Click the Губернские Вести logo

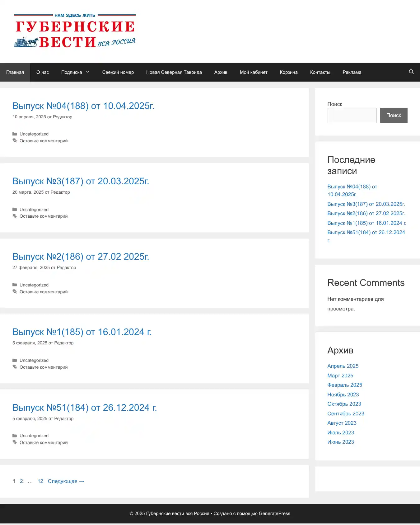pyautogui.click(x=75, y=31)
